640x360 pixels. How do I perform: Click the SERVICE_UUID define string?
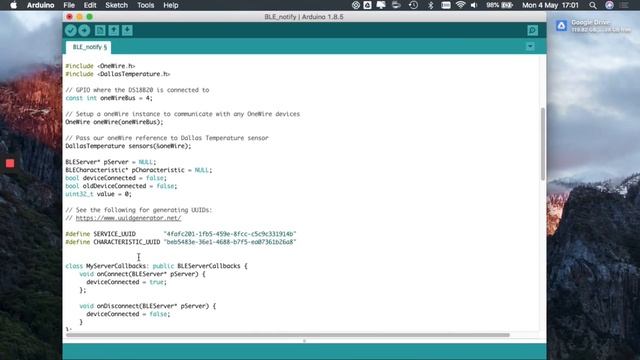(x=230, y=234)
